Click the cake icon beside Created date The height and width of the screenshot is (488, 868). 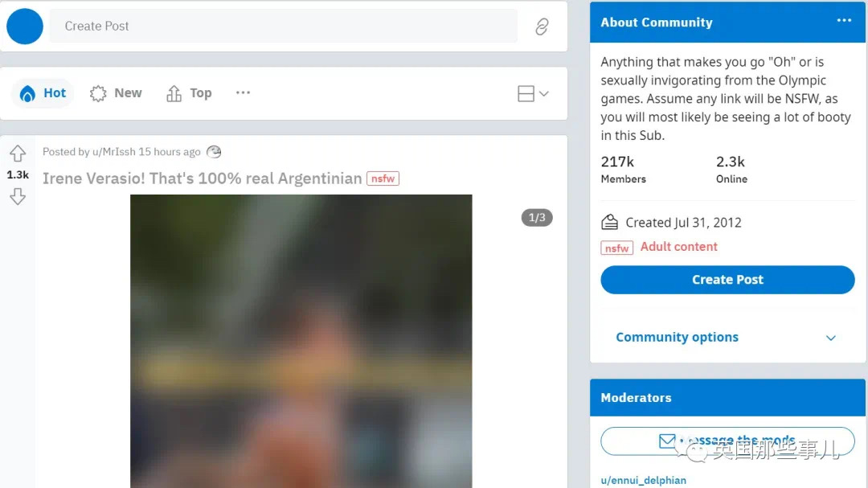point(609,222)
